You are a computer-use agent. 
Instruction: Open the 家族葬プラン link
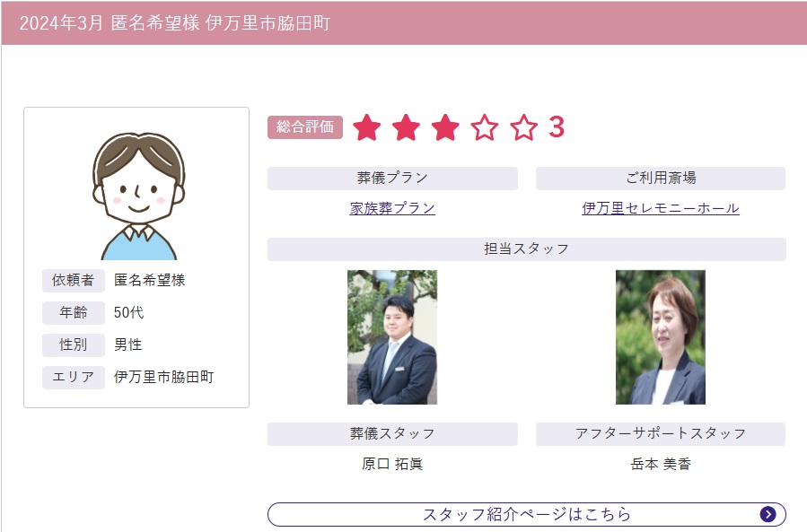click(392, 208)
